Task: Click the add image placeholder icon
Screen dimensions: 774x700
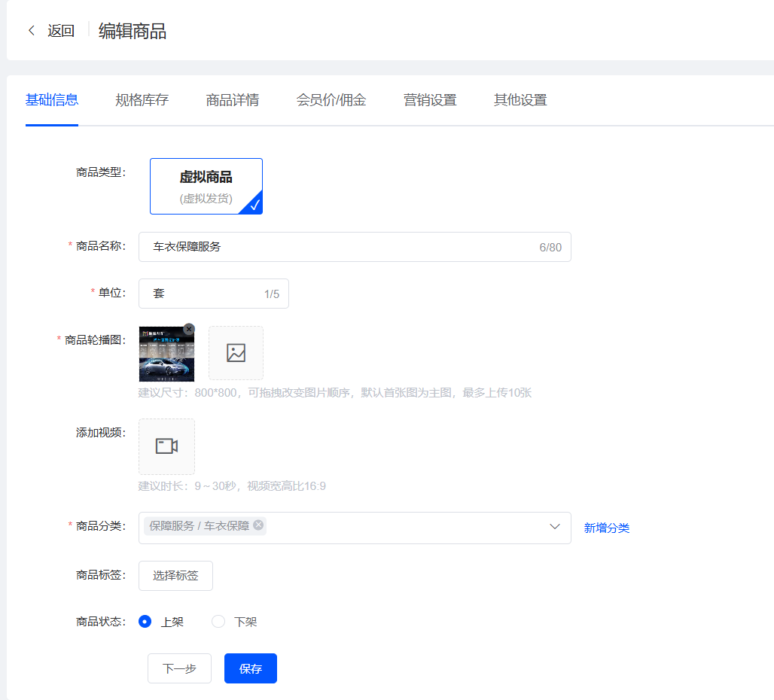Action: (x=236, y=353)
